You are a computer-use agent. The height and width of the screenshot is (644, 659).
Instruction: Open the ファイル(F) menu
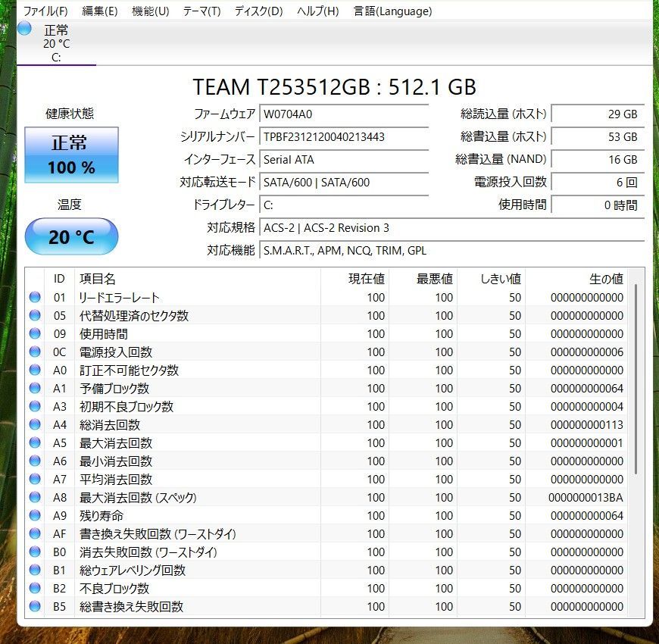45,11
